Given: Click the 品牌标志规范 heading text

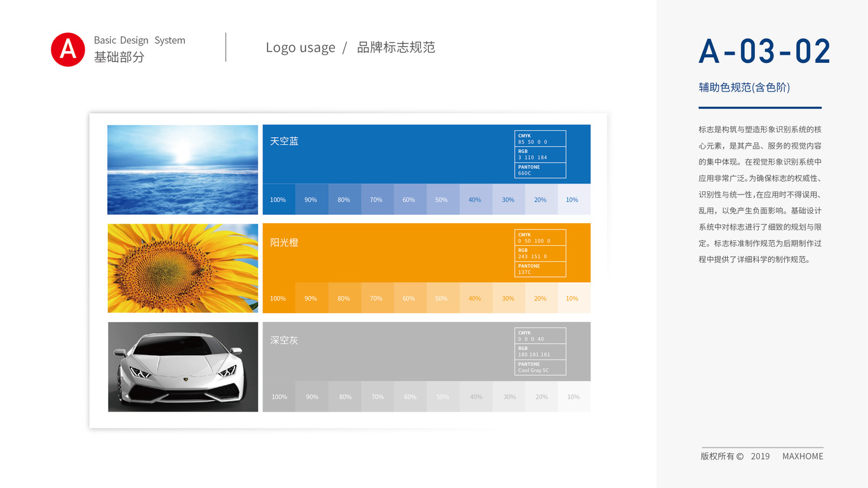Looking at the screenshot, I should click(396, 48).
